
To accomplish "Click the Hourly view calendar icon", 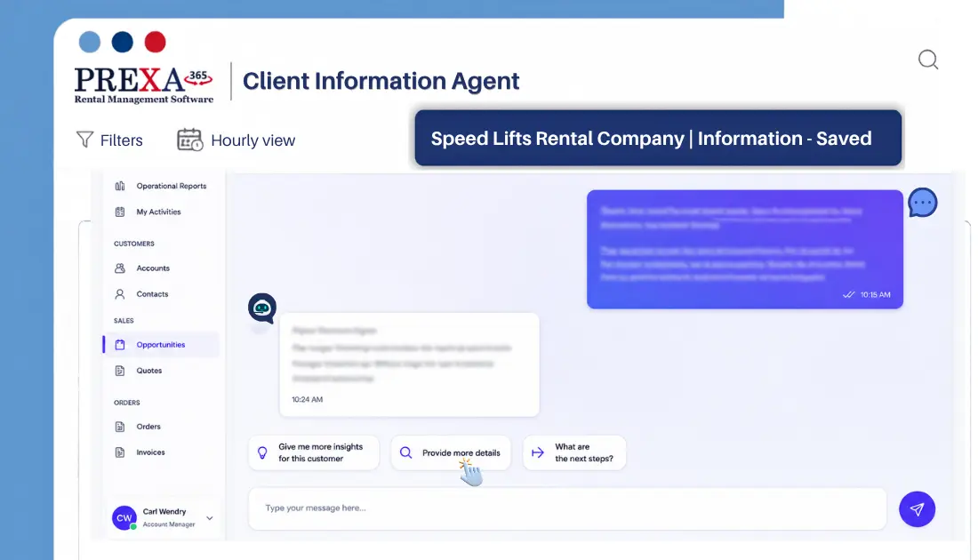I will point(189,140).
